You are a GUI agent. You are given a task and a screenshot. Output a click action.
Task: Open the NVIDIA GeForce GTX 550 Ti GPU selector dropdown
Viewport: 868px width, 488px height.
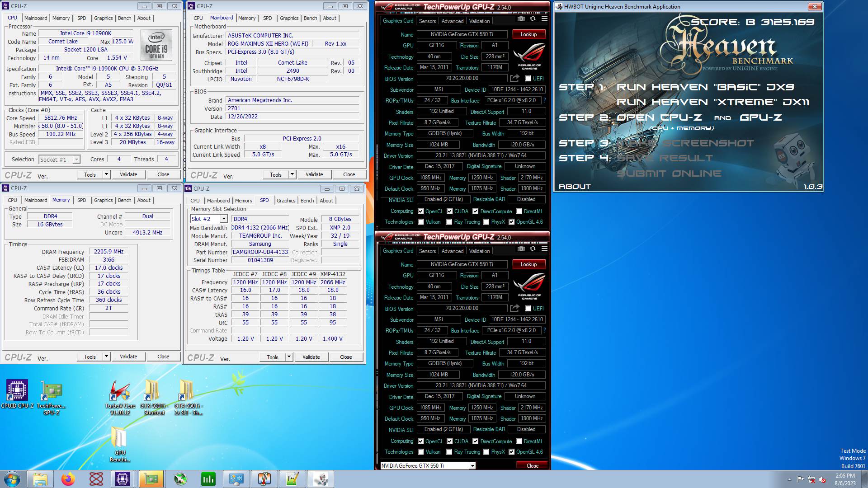click(x=428, y=465)
